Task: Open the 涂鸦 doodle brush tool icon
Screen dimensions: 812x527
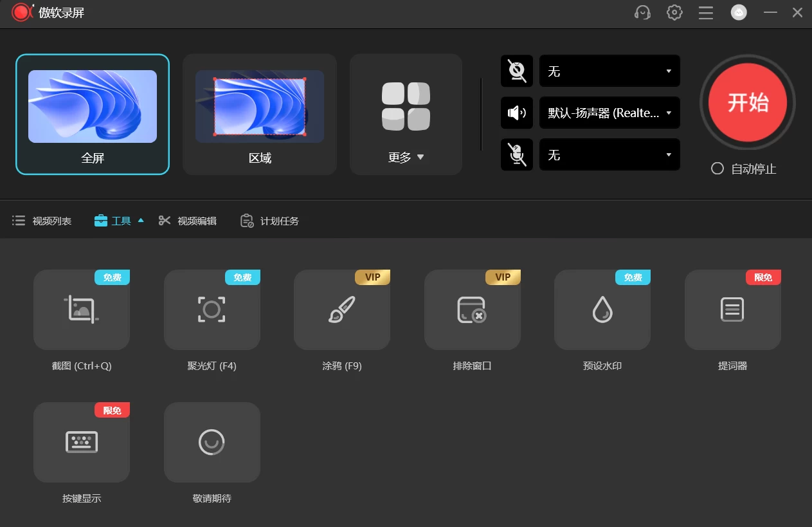Action: 342,310
